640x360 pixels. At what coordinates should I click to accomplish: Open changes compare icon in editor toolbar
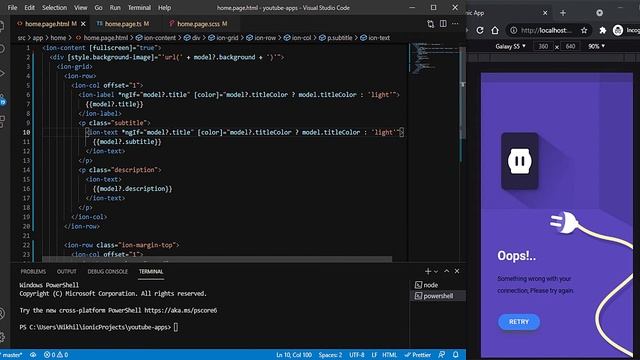(431, 24)
